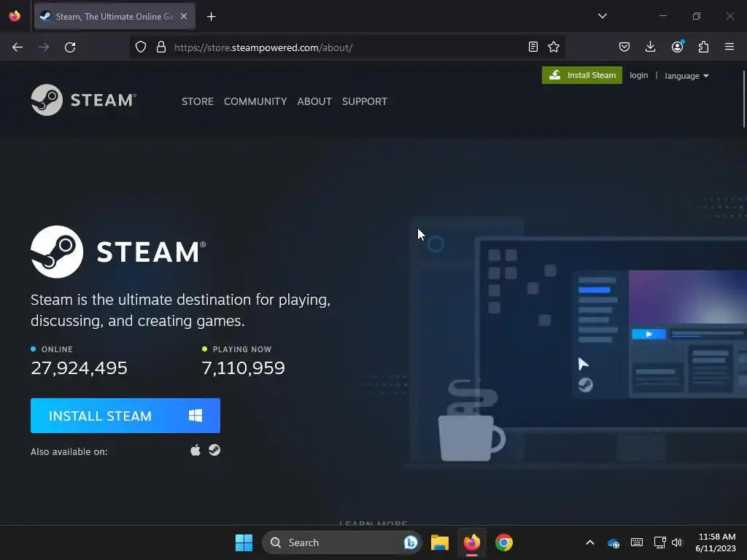Click the taskbar Search box
747x560 pixels.
click(342, 542)
